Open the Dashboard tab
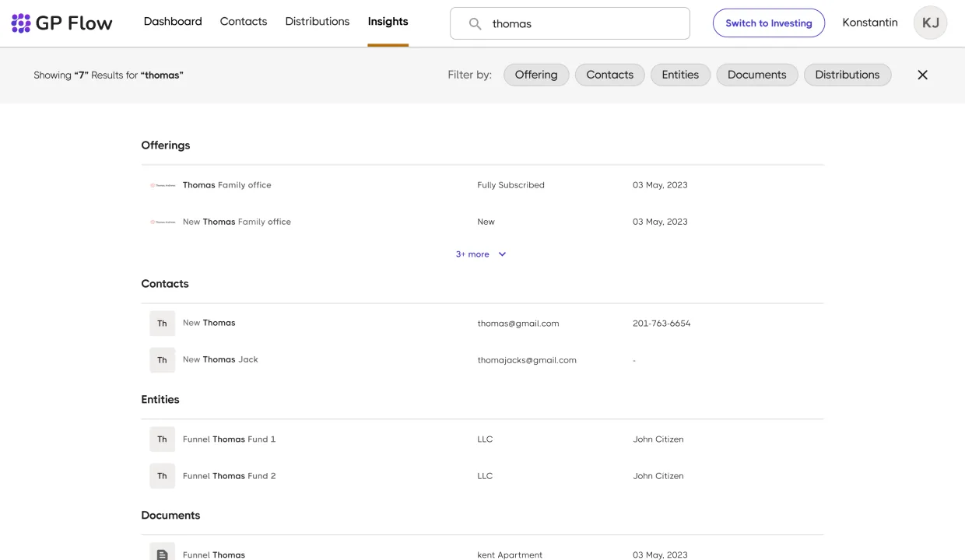965x560 pixels. pos(173,22)
